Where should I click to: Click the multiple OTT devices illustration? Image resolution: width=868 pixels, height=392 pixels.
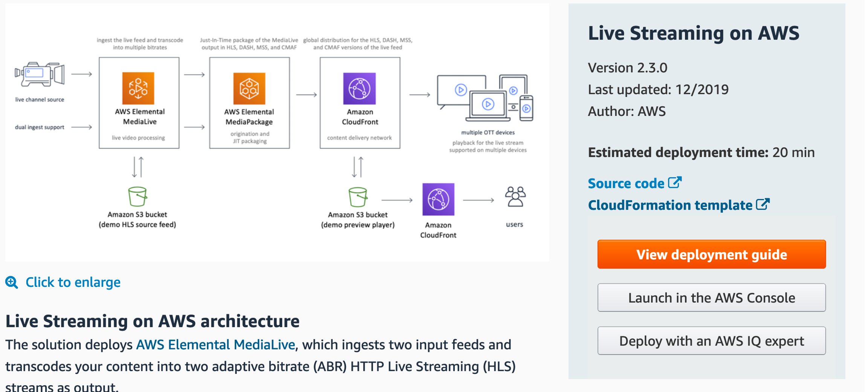click(485, 98)
